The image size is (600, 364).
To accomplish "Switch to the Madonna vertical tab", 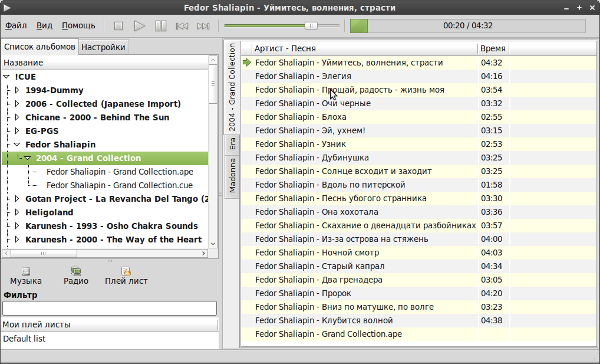I will tap(232, 176).
